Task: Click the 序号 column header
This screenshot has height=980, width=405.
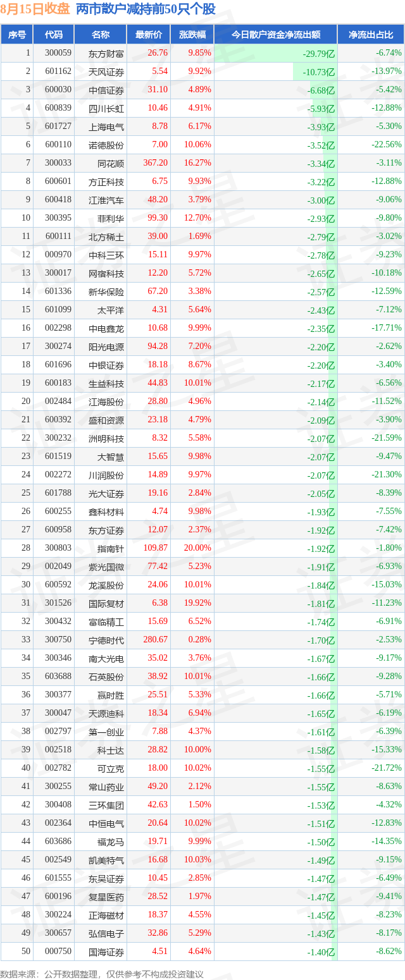Action: click(x=16, y=35)
